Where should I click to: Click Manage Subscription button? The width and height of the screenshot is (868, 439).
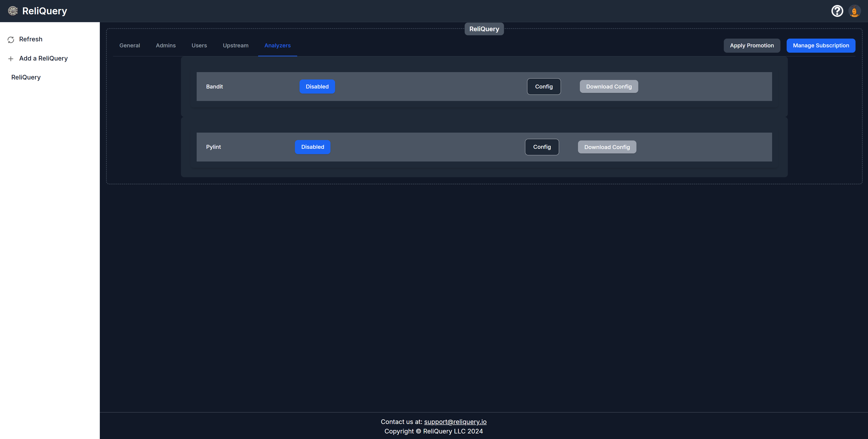click(820, 46)
